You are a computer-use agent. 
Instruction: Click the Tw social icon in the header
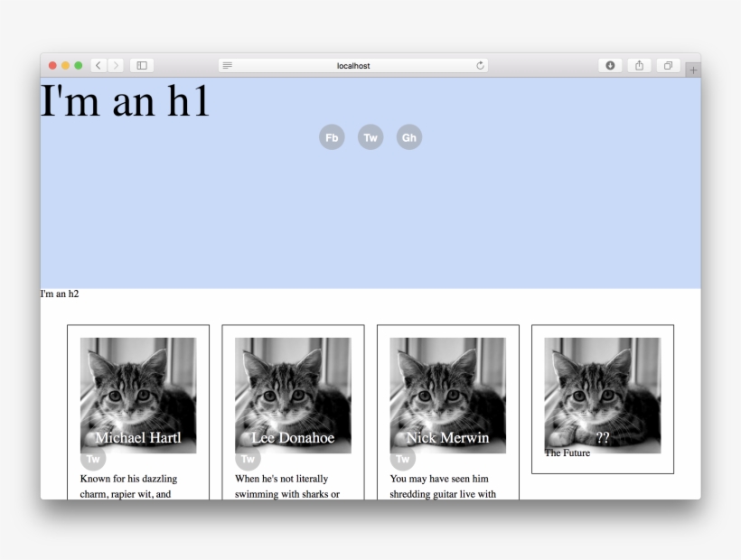pos(370,136)
